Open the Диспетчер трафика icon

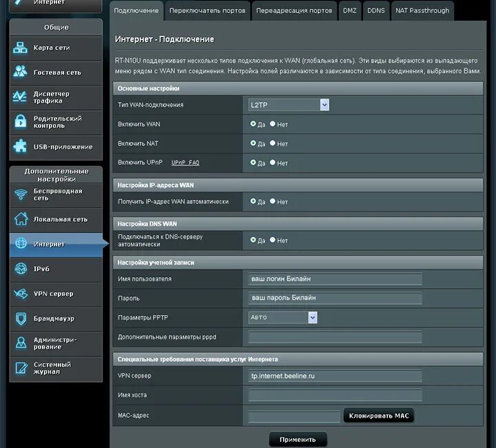coord(19,96)
